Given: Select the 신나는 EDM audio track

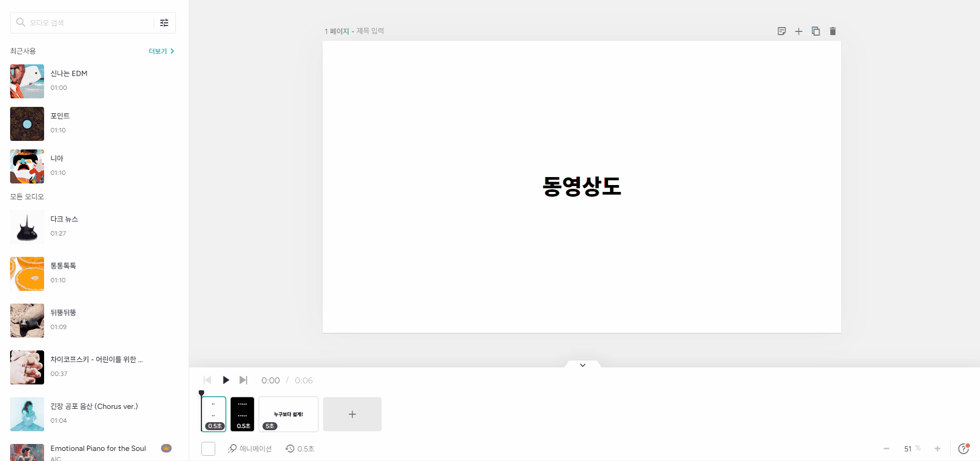Looking at the screenshot, I should [69, 73].
